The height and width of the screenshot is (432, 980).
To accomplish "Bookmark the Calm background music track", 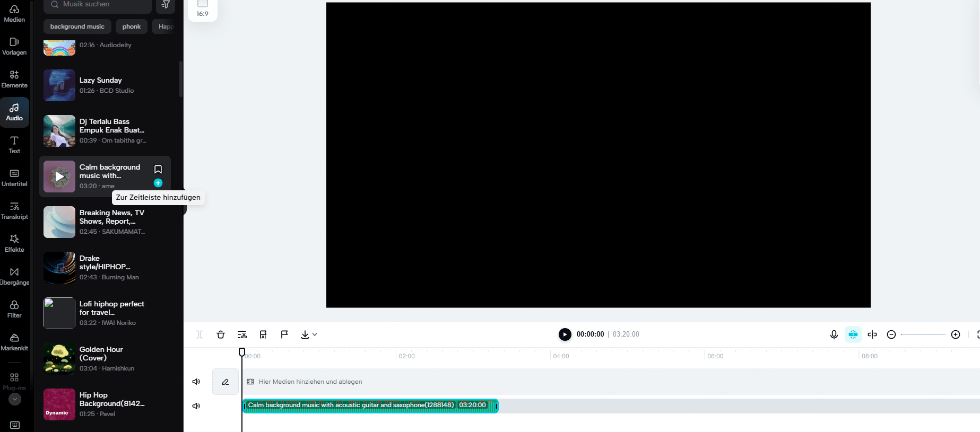I will pyautogui.click(x=158, y=169).
